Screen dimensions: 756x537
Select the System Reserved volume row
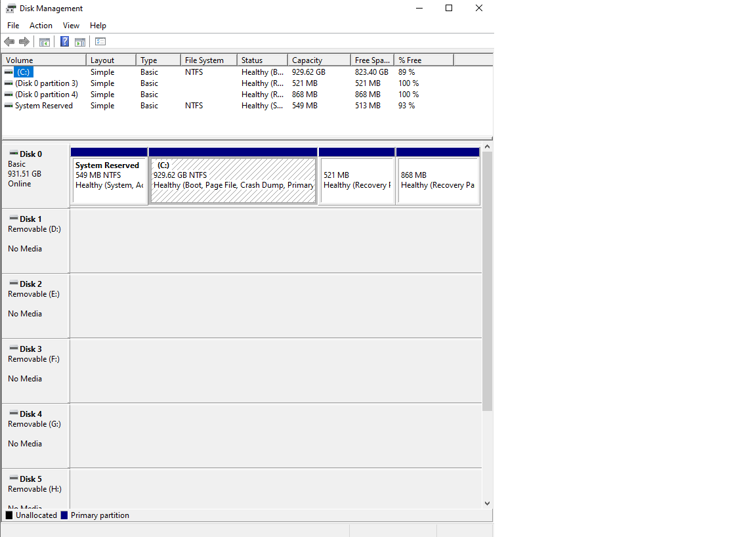(44, 105)
